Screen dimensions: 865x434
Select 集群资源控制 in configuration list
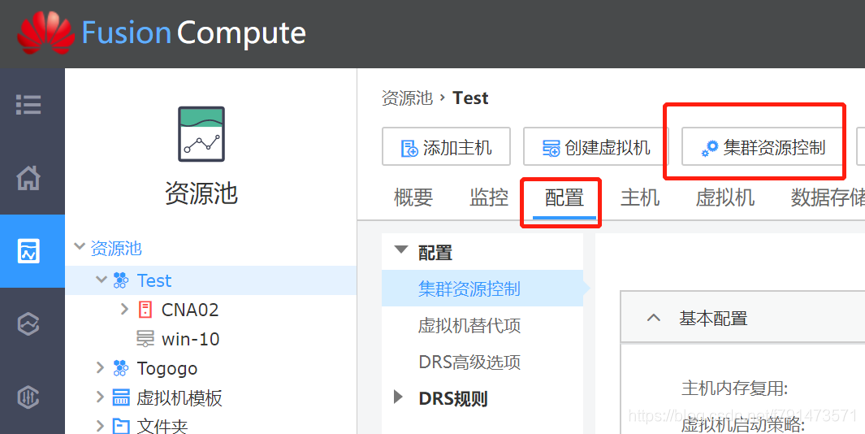[482, 288]
